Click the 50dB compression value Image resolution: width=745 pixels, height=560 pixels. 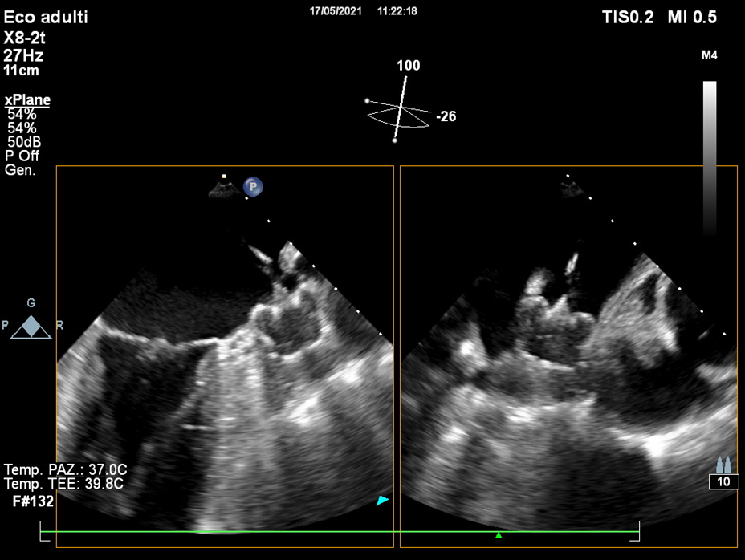24,142
